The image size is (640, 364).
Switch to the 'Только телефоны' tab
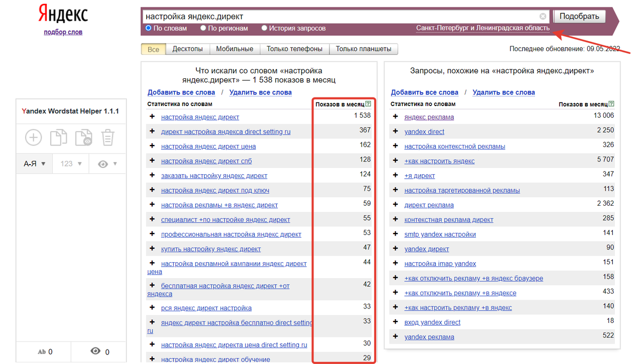pyautogui.click(x=294, y=49)
